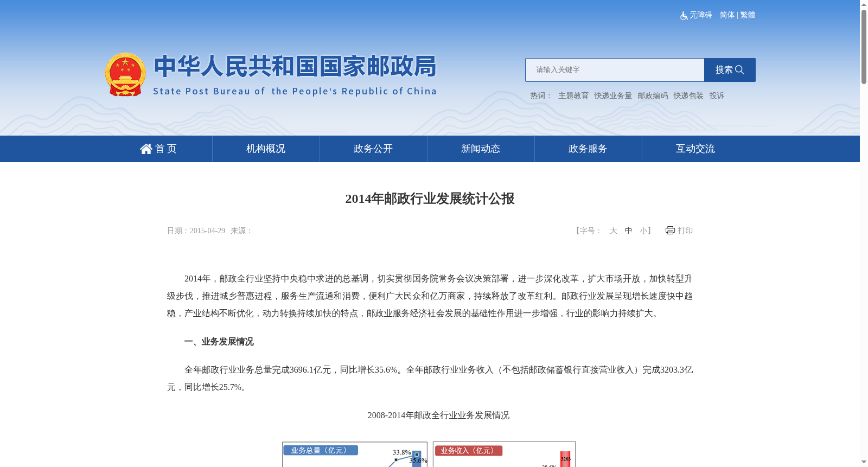Click hot keyword 邮政编码
868x467 pixels.
click(x=653, y=96)
